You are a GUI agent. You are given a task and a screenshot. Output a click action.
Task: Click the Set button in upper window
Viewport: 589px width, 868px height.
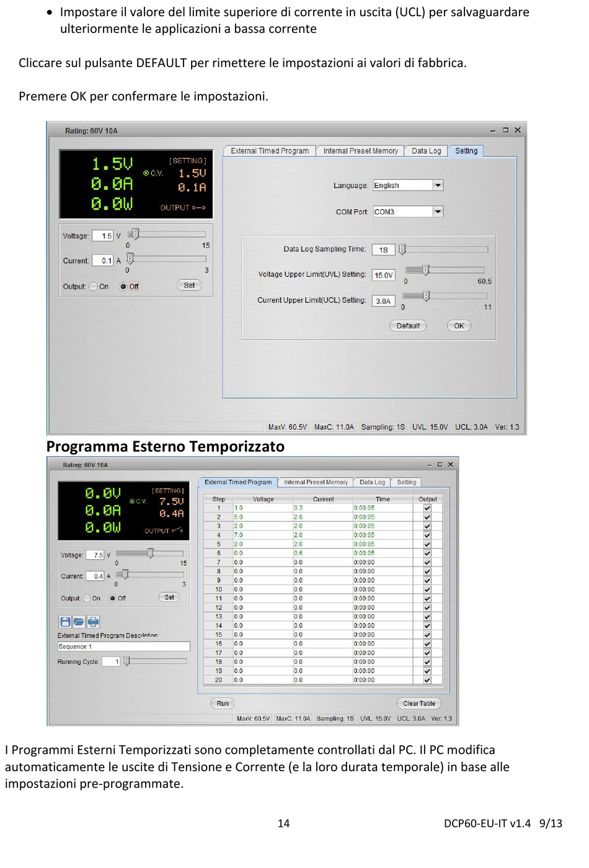pyautogui.click(x=189, y=285)
